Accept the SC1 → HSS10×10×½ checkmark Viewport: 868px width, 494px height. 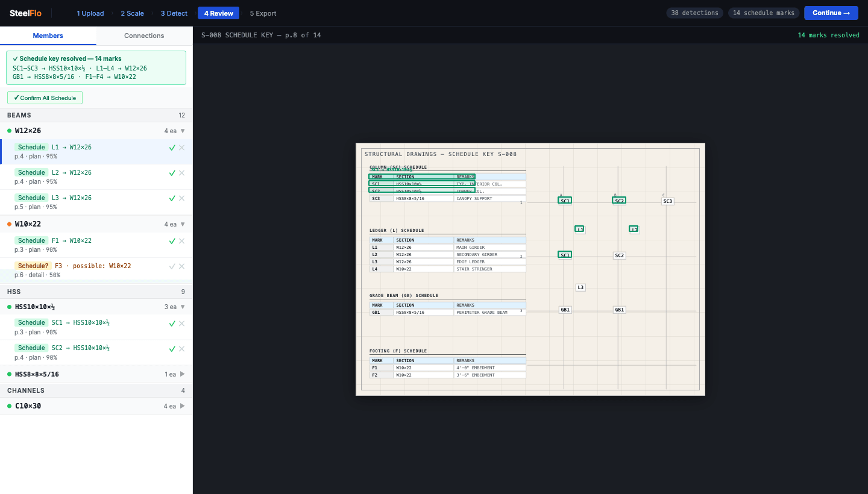click(172, 324)
